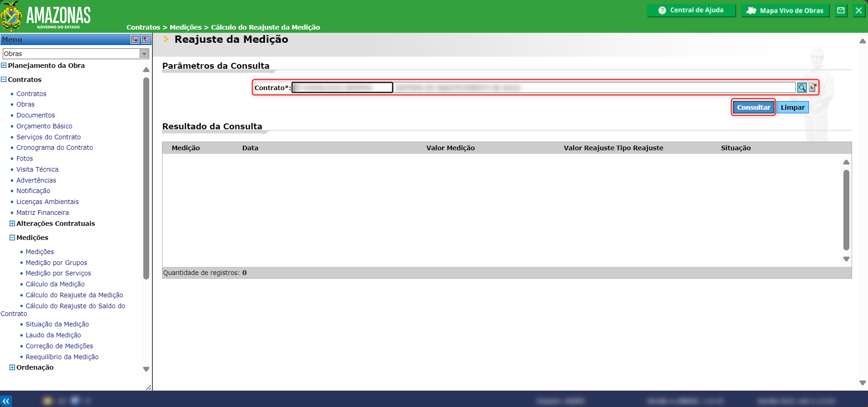The image size is (868, 407).
Task: Click the menu panel scroll-up arrow
Action: coord(146,70)
